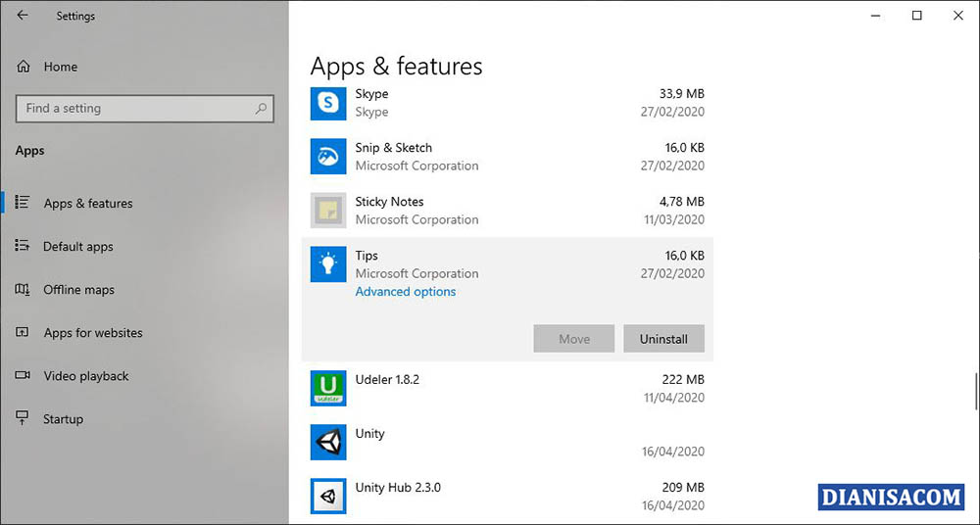Minimize the Settings window
This screenshot has width=980, height=525.
pyautogui.click(x=875, y=17)
